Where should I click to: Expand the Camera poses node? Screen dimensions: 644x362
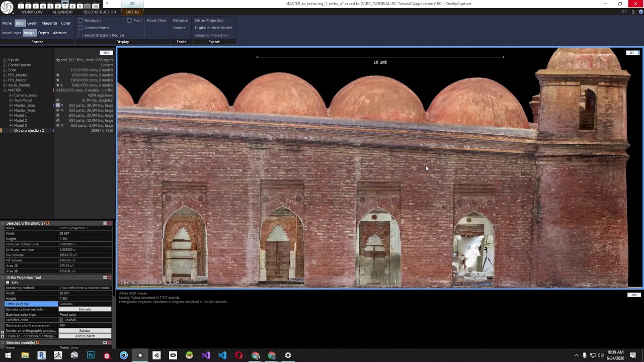tap(11, 95)
